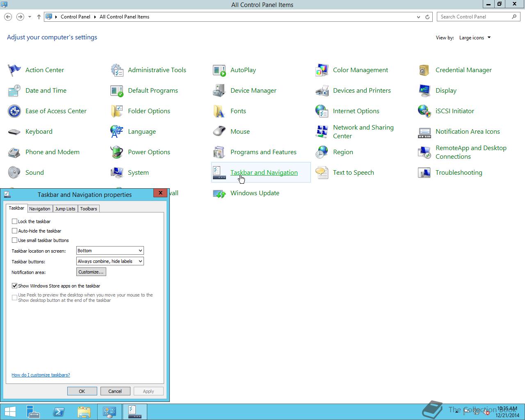The width and height of the screenshot is (525, 420).
Task: Check Use small taskbar buttons
Action: (15, 240)
